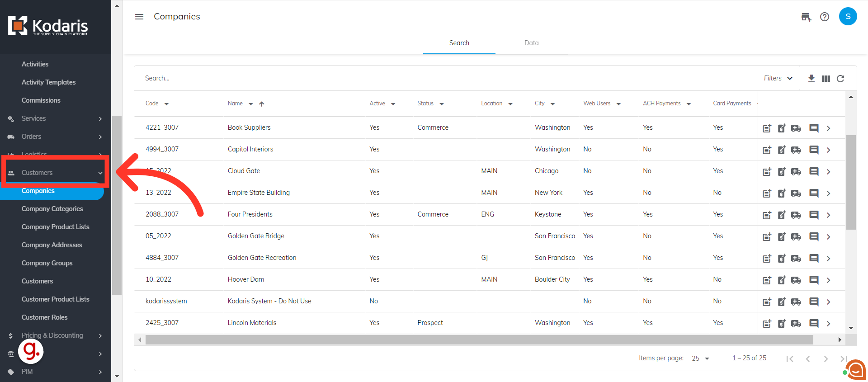Open comments for Hoover Dam
868x382 pixels.
click(814, 280)
